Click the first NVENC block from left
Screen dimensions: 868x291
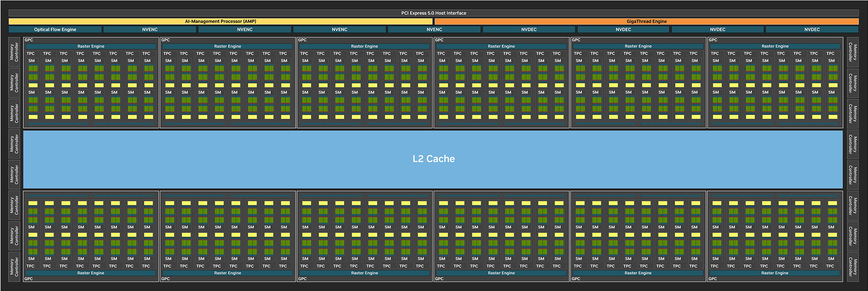tap(150, 30)
